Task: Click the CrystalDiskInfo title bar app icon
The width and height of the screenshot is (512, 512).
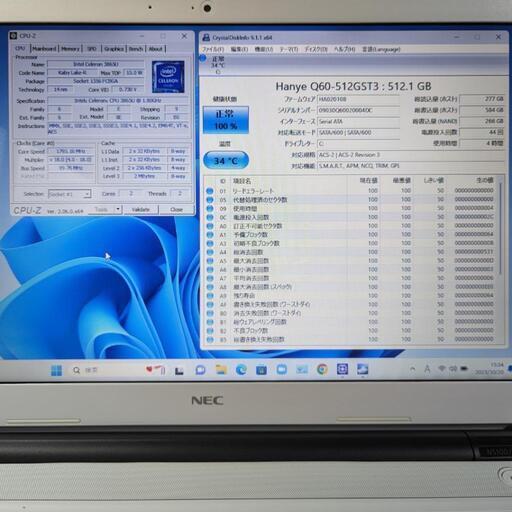Action: pos(206,37)
